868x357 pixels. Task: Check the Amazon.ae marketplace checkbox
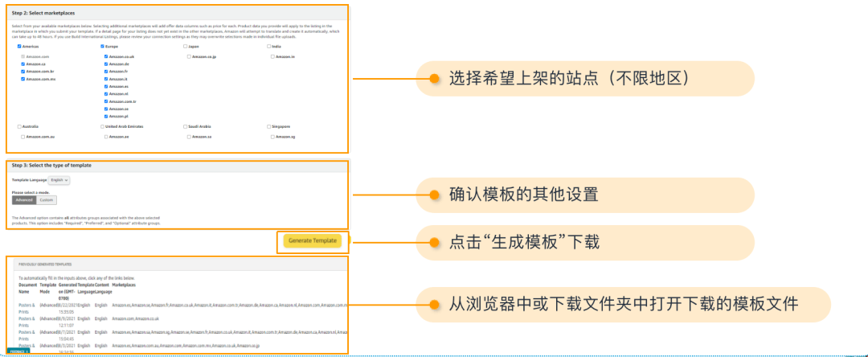coord(106,137)
